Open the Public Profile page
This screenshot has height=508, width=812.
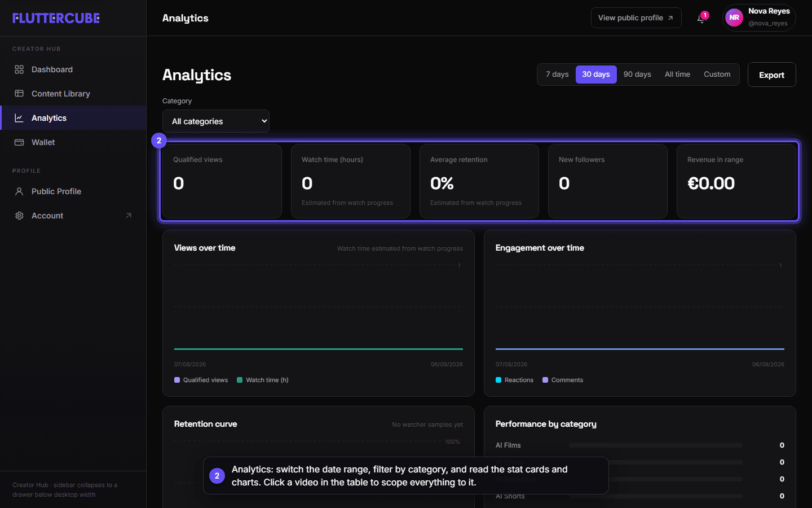[x=73, y=191]
